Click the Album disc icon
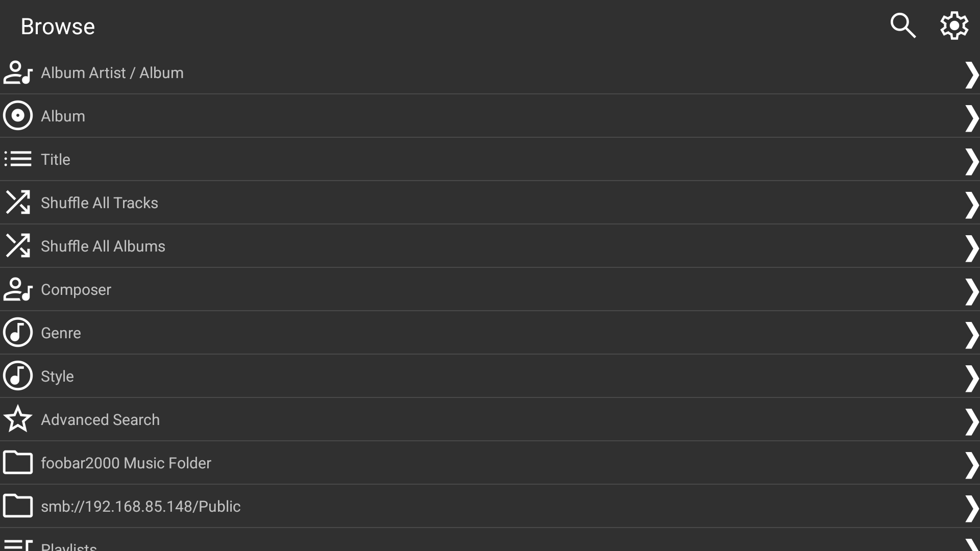The image size is (980, 551). 18,116
